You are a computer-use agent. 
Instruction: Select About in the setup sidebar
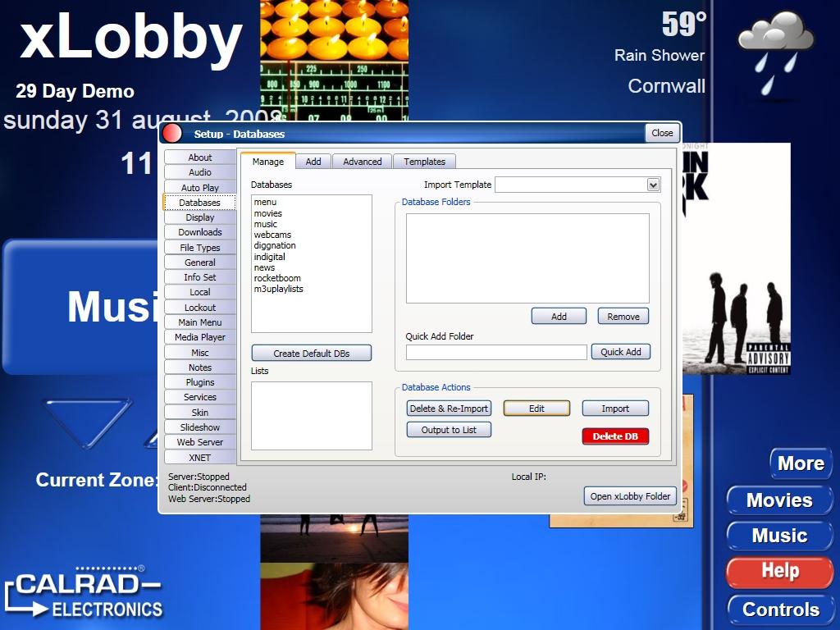(200, 157)
